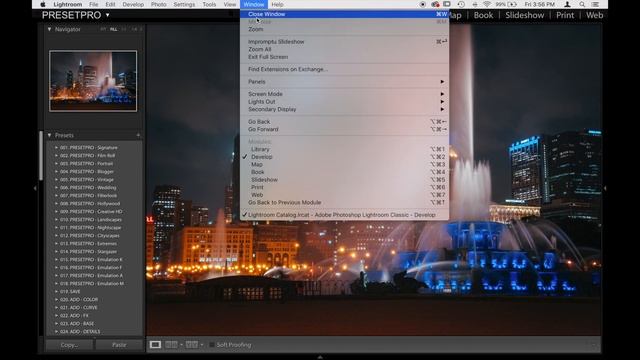Open the Settings menu

tap(184, 4)
